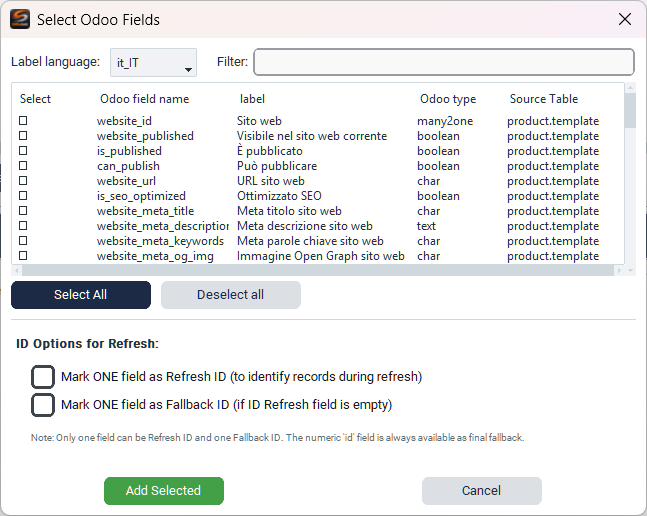Click the text type cell of website_meta_description
This screenshot has width=647, height=516.
pos(426,226)
